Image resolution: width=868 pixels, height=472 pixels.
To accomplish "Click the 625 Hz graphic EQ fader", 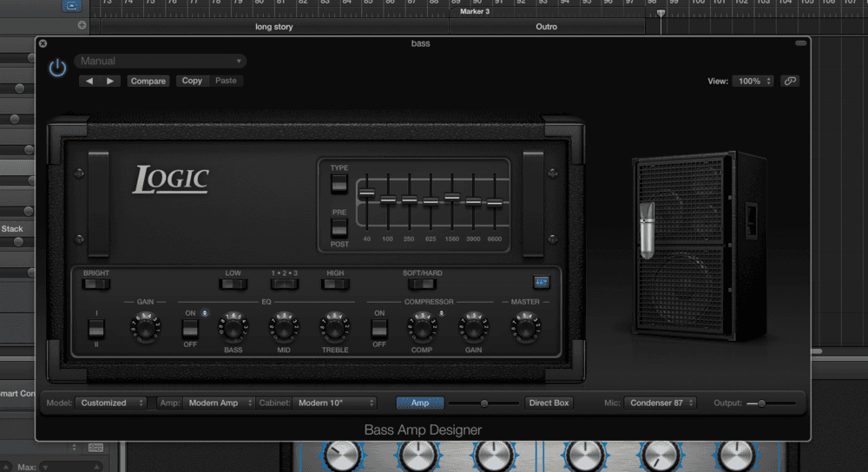I will (x=431, y=202).
